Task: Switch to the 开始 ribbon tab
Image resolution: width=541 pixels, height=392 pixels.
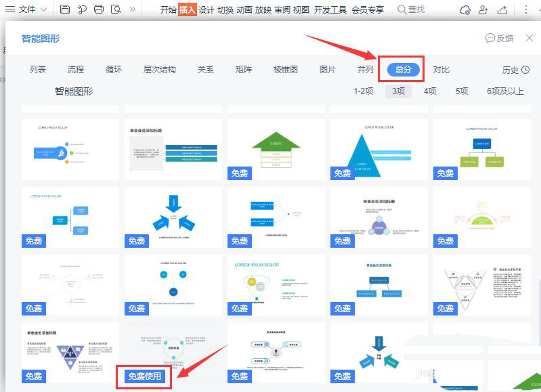Action: (x=169, y=9)
